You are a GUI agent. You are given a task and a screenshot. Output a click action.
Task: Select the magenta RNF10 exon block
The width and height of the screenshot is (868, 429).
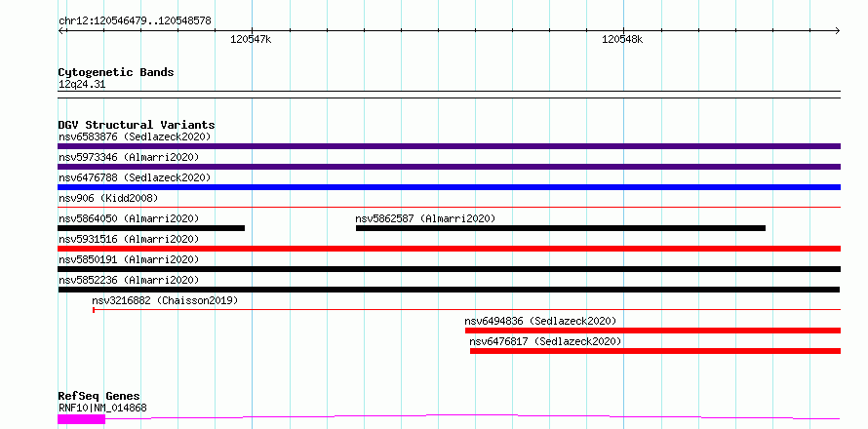(81, 419)
